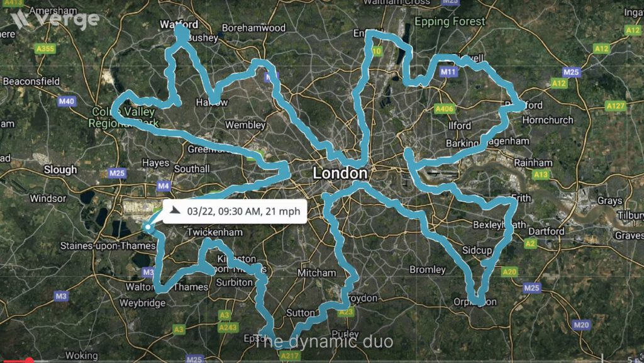This screenshot has height=363, width=644.
Task: Click the Slough town label
Action: [60, 170]
